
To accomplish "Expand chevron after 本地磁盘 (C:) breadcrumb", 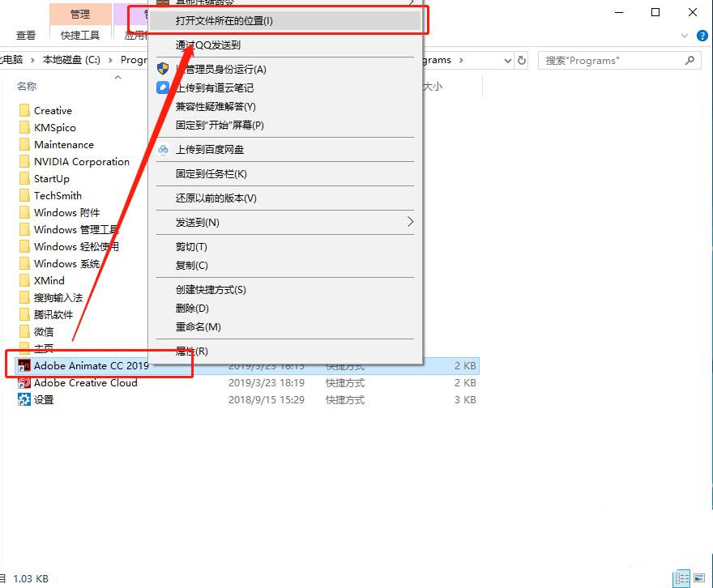I will point(110,60).
